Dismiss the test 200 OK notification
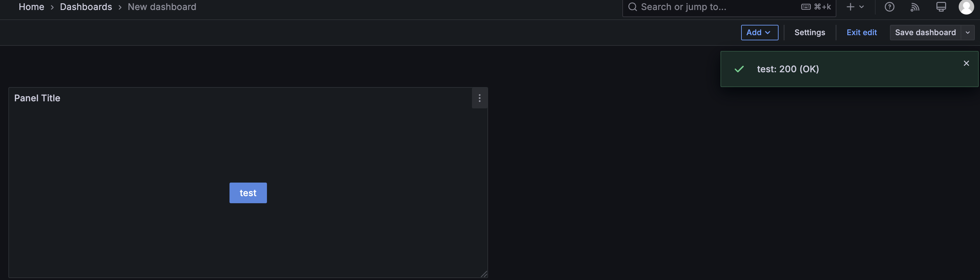This screenshot has height=280, width=980. tap(966, 63)
